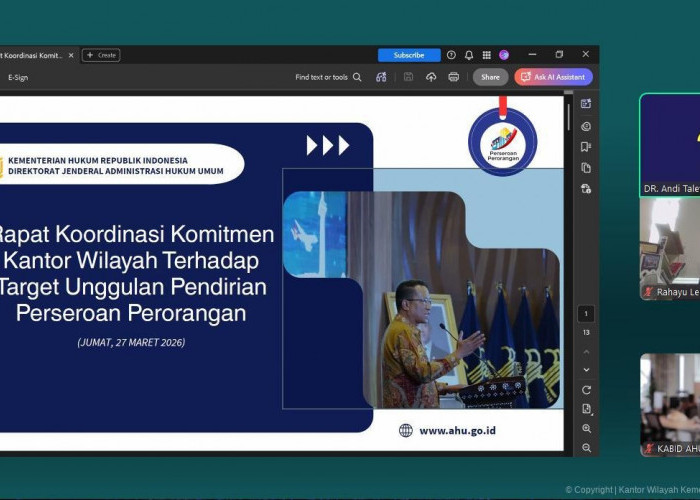The width and height of the screenshot is (700, 500).
Task: Click the Subscribe button in Acrobat
Action: [x=409, y=55]
